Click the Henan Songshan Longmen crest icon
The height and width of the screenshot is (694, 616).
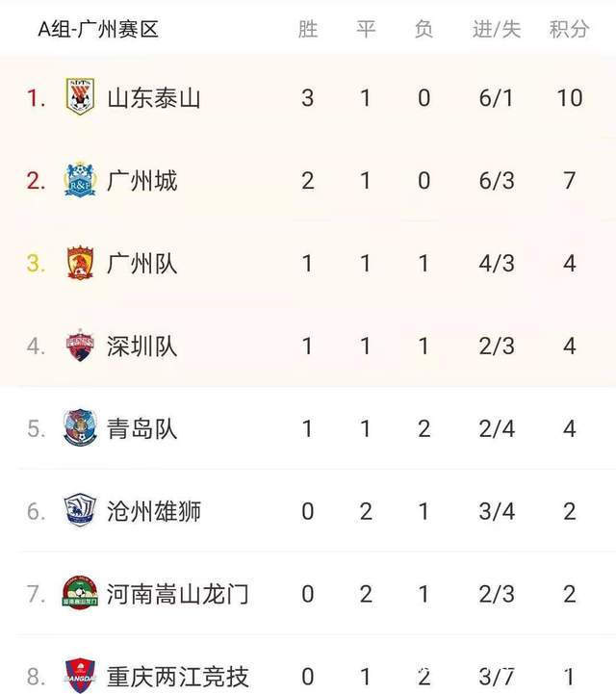pyautogui.click(x=80, y=592)
